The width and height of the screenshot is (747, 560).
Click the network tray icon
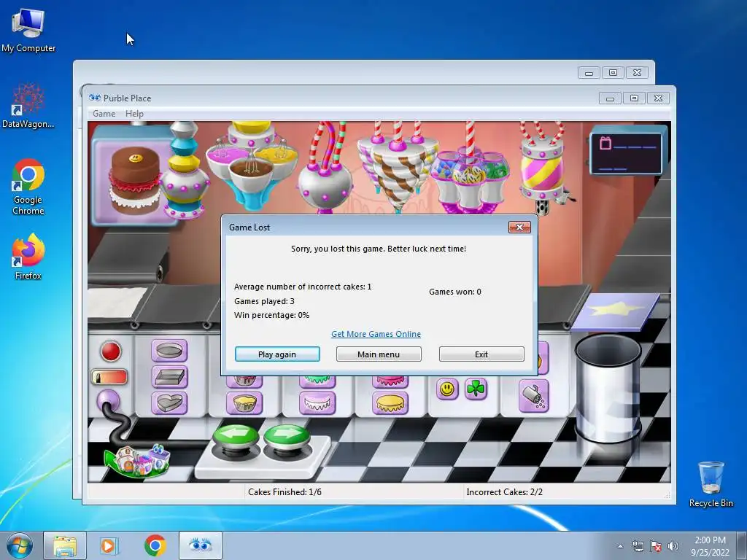pyautogui.click(x=638, y=546)
